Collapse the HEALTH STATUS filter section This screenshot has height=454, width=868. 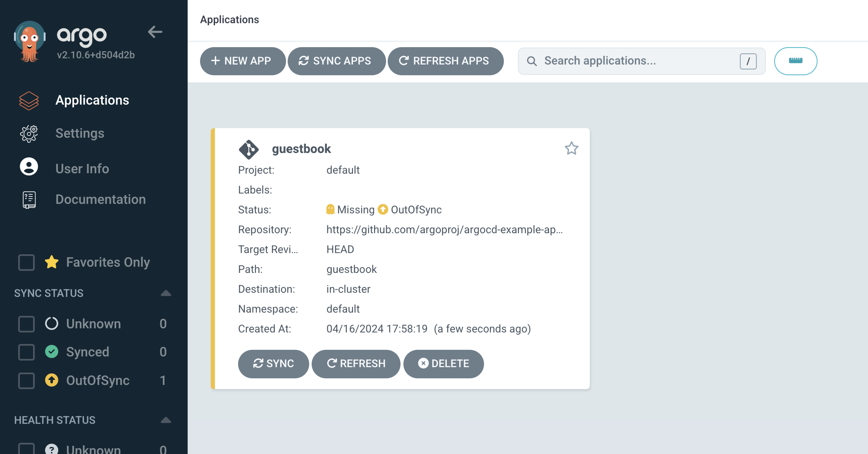point(166,420)
